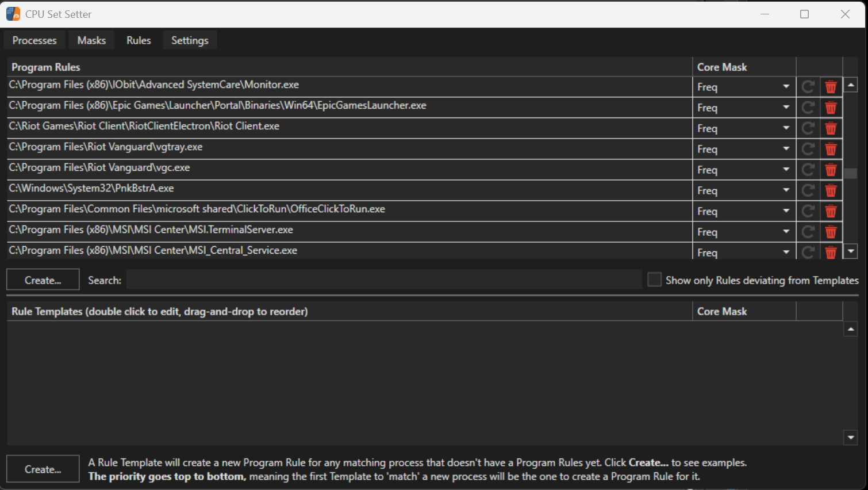Select the IObit Monitor.exe rule path
The height and width of the screenshot is (490, 868).
[154, 85]
